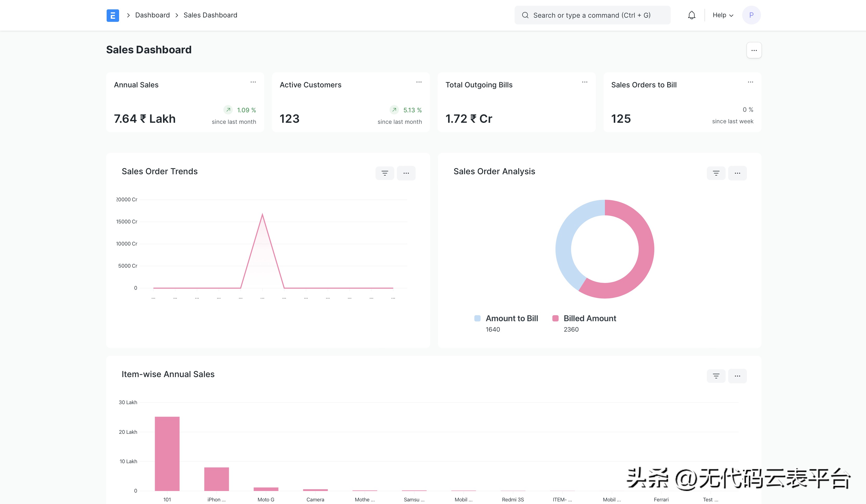This screenshot has width=866, height=504.
Task: Open the filter icon on Sales Order Trends
Action: pyautogui.click(x=385, y=173)
